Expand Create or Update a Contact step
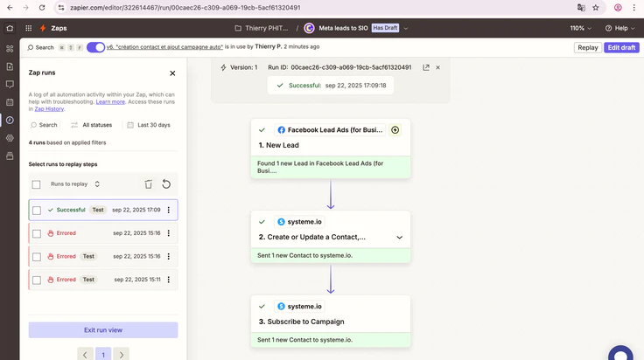The width and height of the screenshot is (644, 360). click(x=399, y=238)
